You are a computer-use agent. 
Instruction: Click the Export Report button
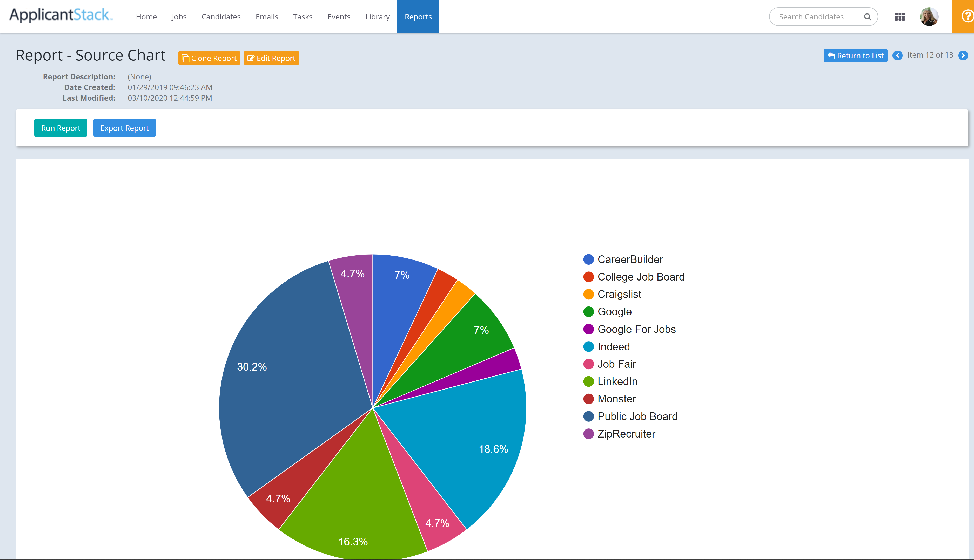pyautogui.click(x=124, y=128)
